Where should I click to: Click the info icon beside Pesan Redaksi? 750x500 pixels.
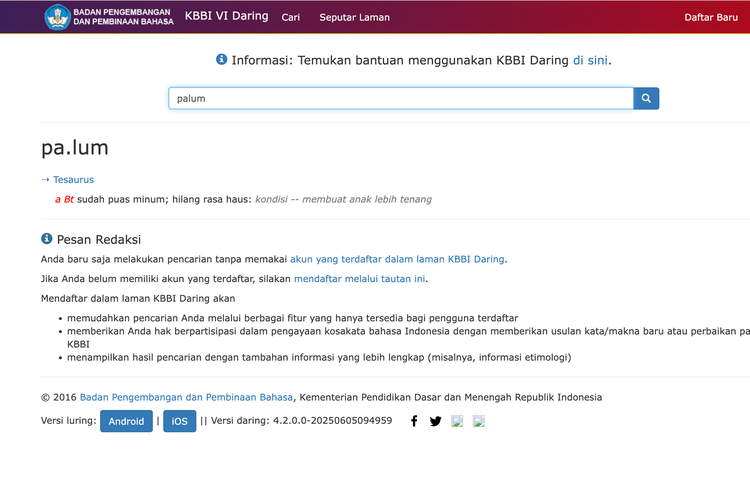(46, 238)
